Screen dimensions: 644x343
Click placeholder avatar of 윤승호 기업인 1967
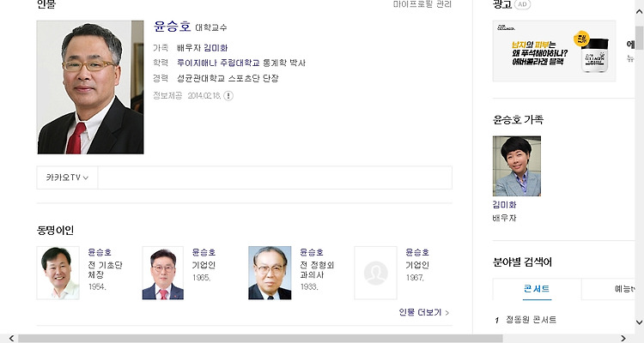point(376,273)
